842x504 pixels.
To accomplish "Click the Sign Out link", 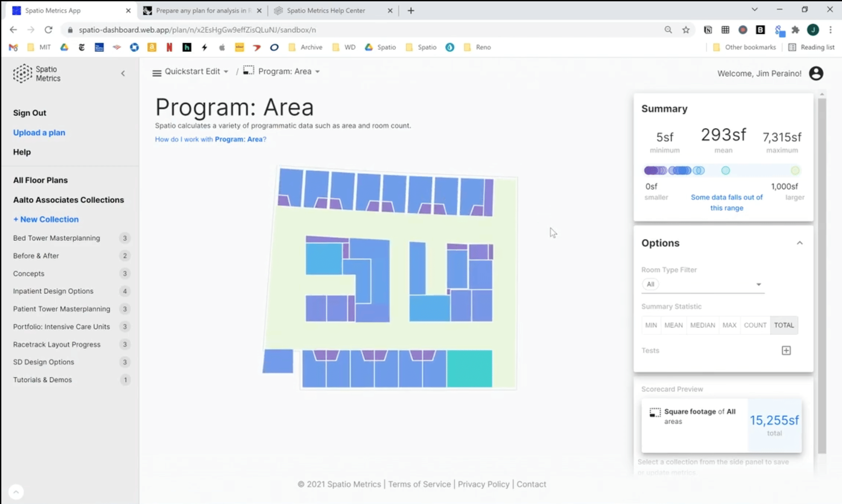I will tap(30, 113).
